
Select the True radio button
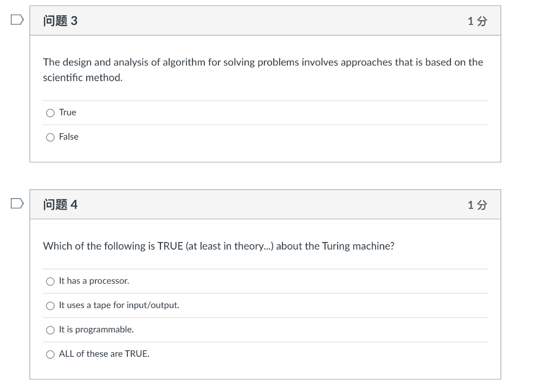pyautogui.click(x=50, y=113)
